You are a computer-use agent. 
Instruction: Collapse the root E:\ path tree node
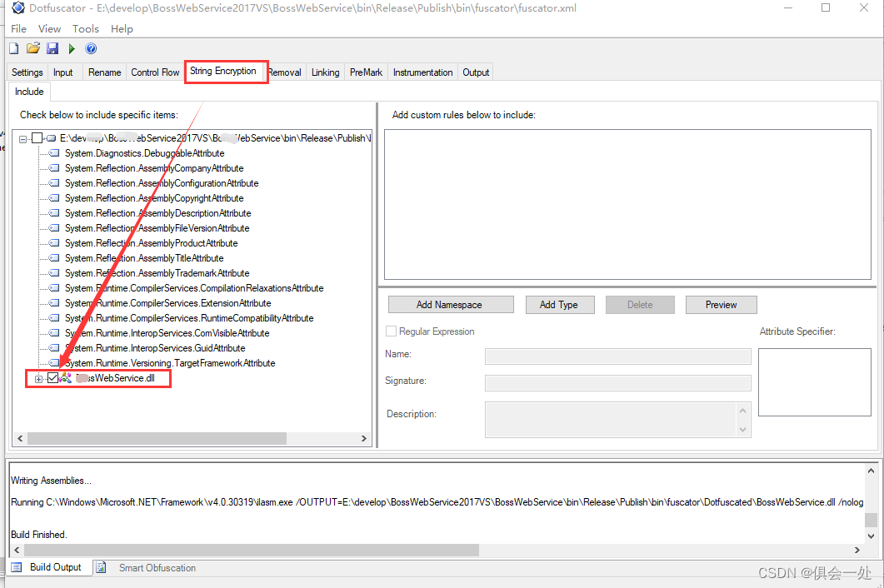coord(22,139)
